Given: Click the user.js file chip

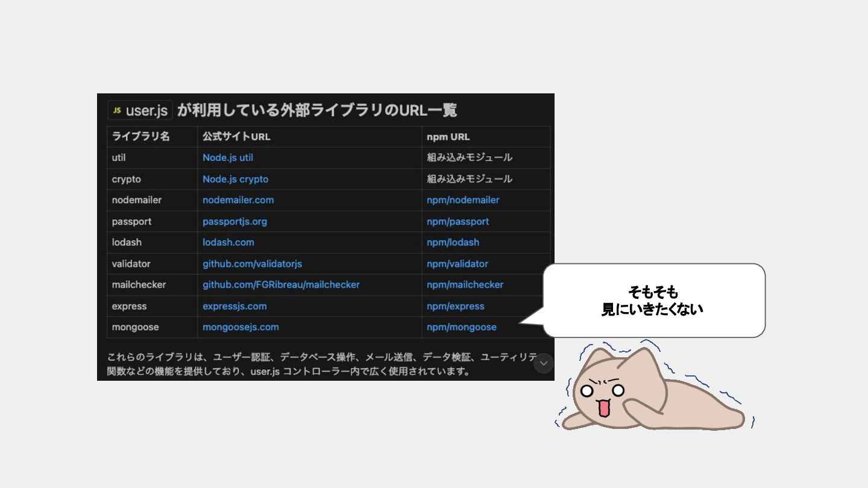Looking at the screenshot, I should click(x=140, y=111).
